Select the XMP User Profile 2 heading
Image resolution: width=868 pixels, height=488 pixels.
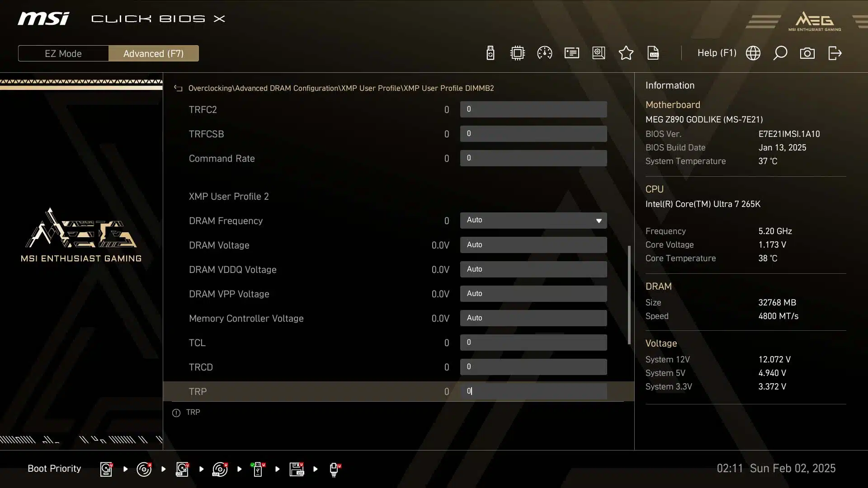pos(229,197)
